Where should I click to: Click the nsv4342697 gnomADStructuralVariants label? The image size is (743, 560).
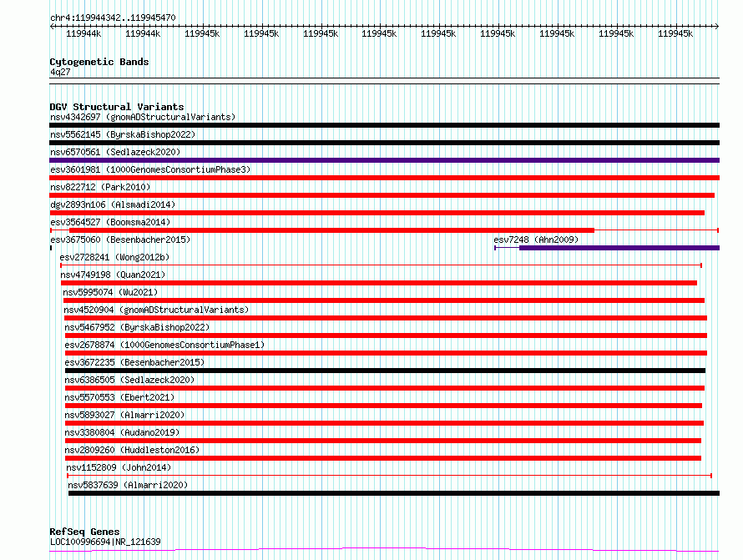coord(143,117)
